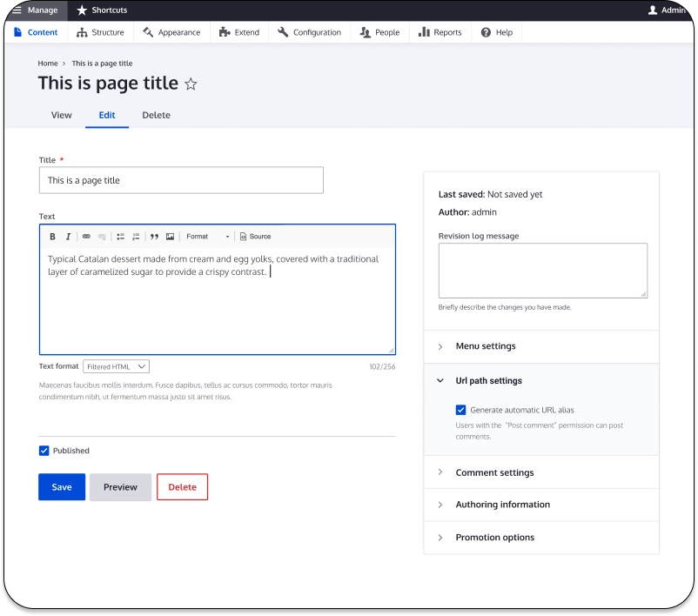
Task: Insert a numbered list
Action: click(136, 237)
